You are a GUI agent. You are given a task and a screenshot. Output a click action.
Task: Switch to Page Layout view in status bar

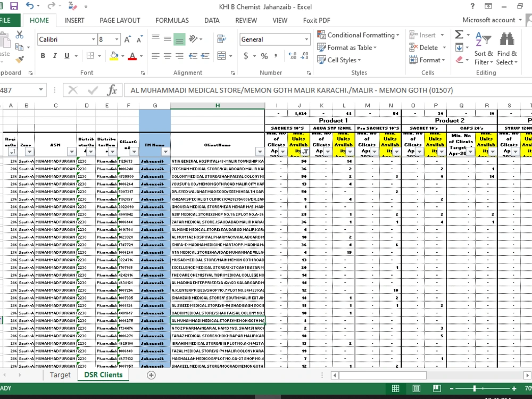click(x=417, y=388)
